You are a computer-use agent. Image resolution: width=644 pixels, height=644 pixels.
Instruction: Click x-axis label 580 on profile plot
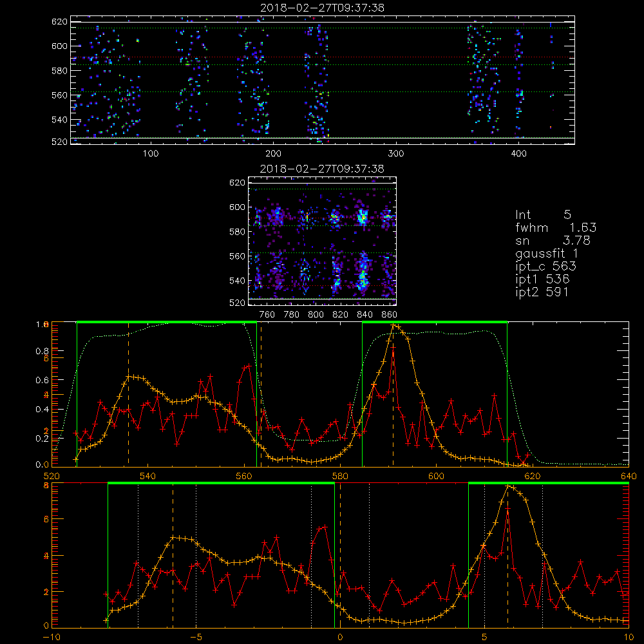point(340,476)
